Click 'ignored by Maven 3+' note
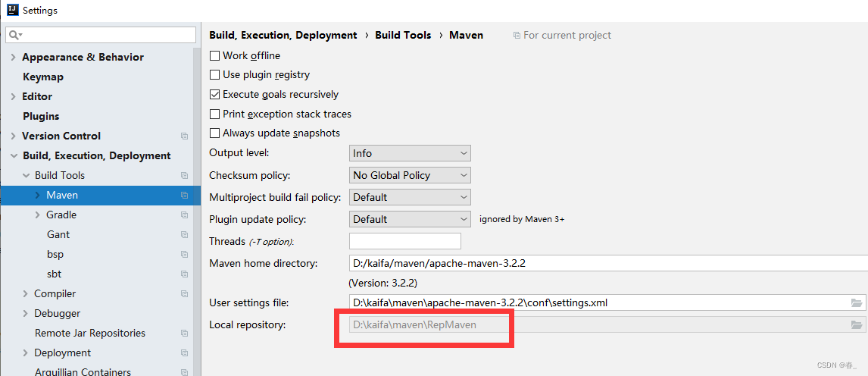Image resolution: width=868 pixels, height=376 pixels. click(x=522, y=219)
